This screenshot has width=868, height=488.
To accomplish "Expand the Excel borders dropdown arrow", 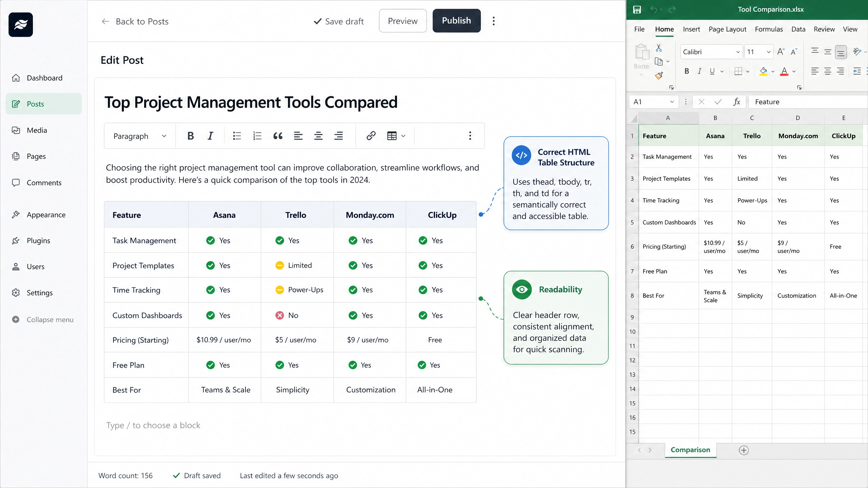I will point(748,72).
